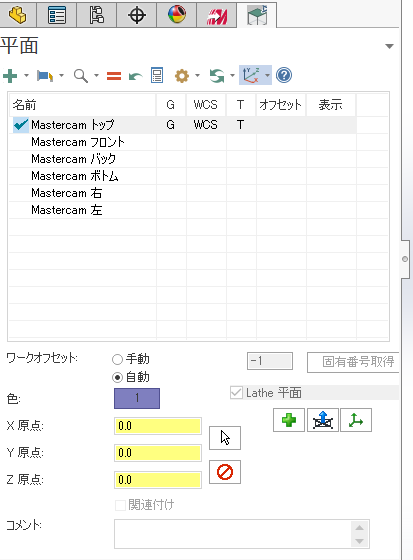Select the Mastercam トップ plane row

point(183,125)
